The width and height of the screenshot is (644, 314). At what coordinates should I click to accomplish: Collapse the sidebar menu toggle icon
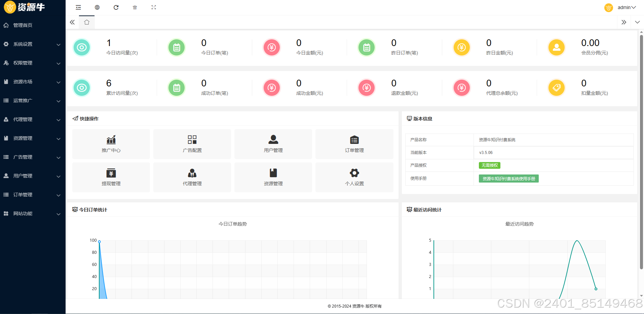(x=78, y=7)
